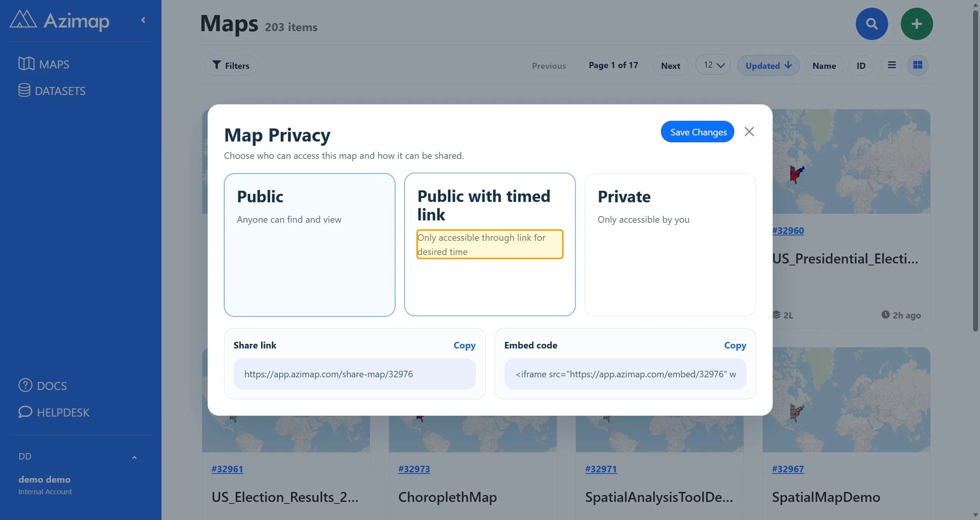Switch to grid view icon
This screenshot has height=520, width=980.
[917, 65]
